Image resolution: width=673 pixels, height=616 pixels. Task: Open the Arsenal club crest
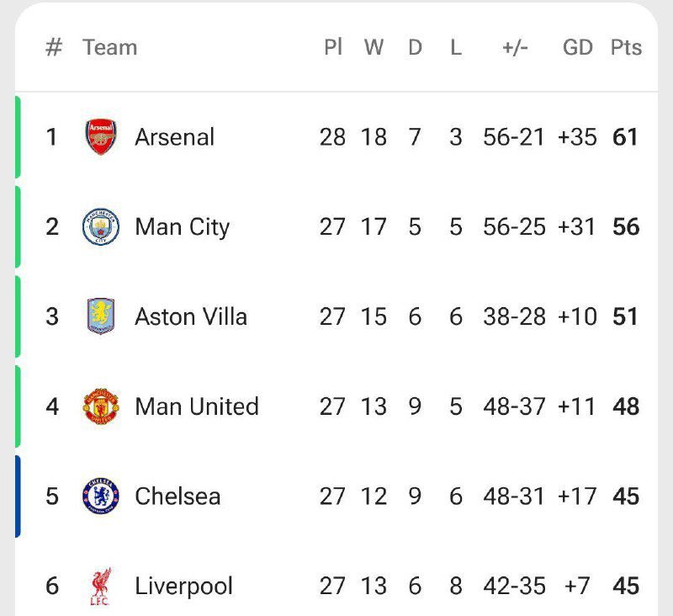(101, 137)
